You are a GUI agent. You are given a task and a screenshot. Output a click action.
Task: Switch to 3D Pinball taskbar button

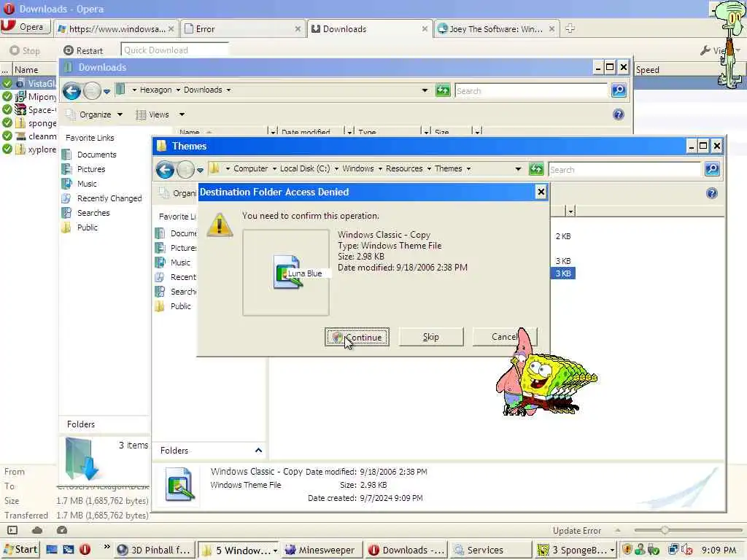(x=155, y=550)
